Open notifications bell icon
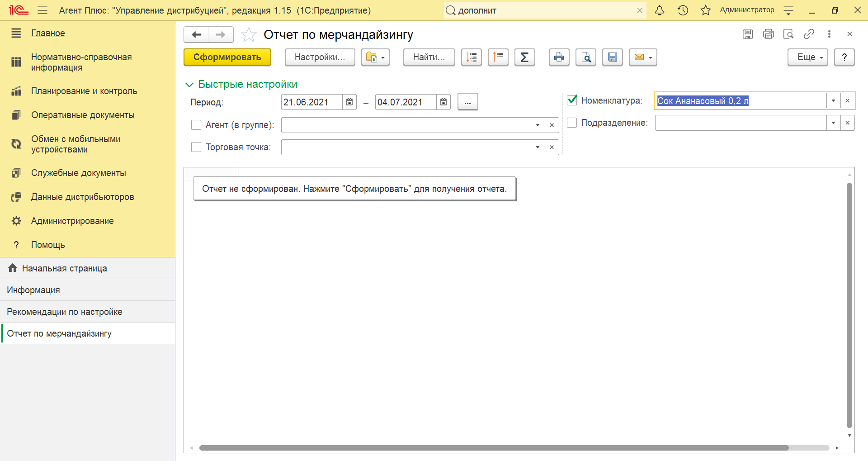The height and width of the screenshot is (461, 868). click(x=660, y=10)
